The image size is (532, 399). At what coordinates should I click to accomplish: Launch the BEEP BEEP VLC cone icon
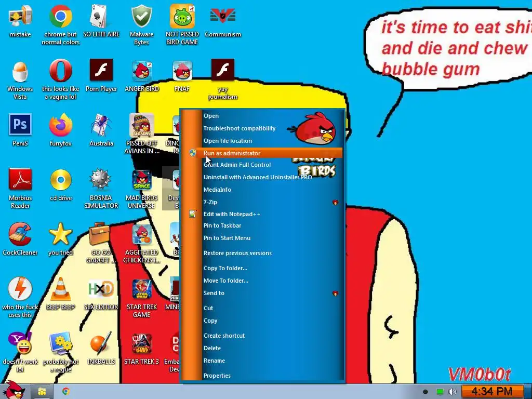60,289
